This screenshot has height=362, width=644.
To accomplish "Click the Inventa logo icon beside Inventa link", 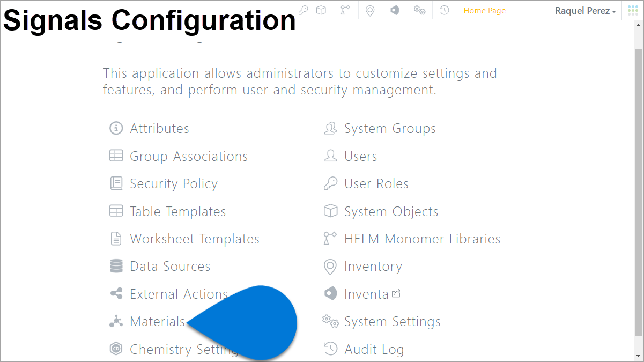I will 330,294.
